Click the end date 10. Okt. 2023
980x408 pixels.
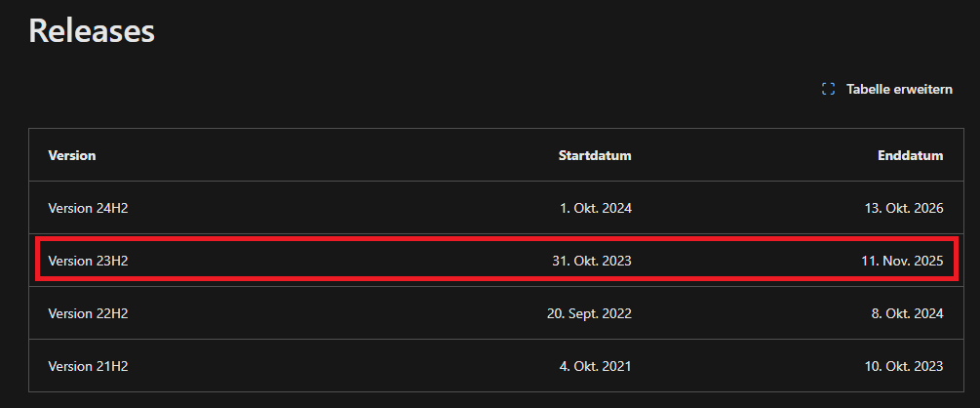[905, 366]
